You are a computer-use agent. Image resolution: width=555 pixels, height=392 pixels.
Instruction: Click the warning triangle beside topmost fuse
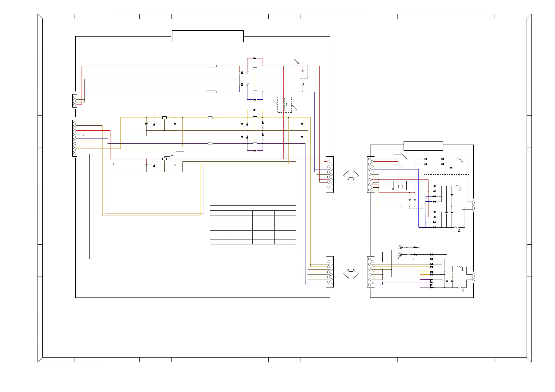pos(462,162)
